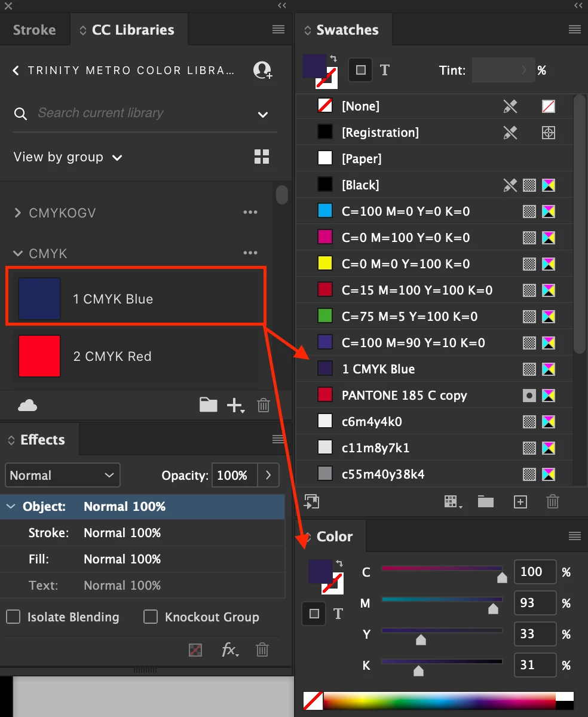Select formatting affects container in Color panel

pyautogui.click(x=314, y=613)
